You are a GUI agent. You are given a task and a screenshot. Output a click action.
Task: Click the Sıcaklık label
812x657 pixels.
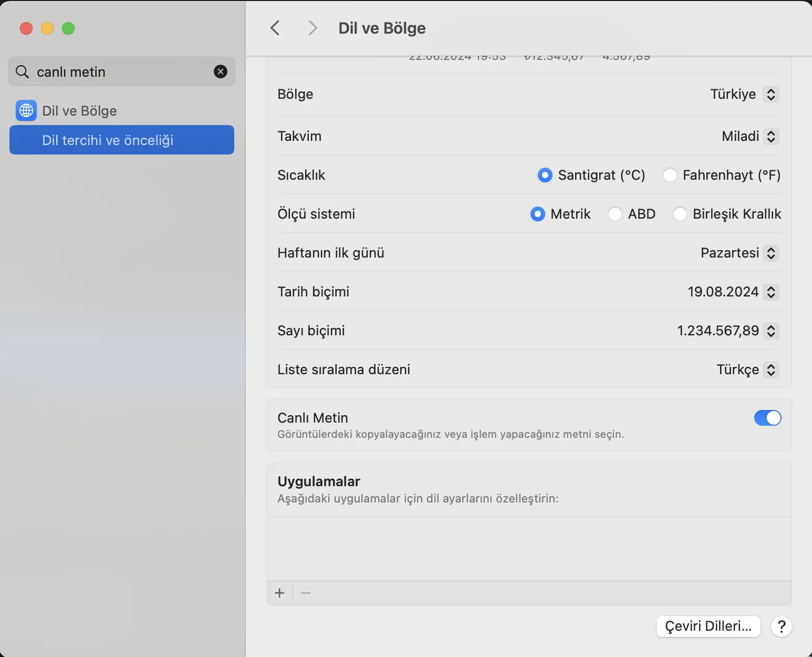[301, 175]
